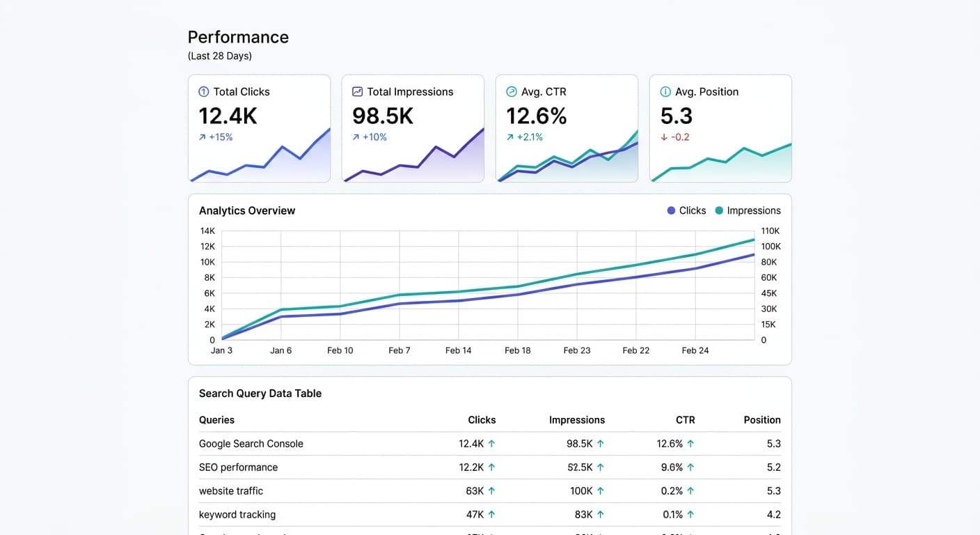Click the 110K right axis label
This screenshot has height=535, width=980.
point(770,231)
